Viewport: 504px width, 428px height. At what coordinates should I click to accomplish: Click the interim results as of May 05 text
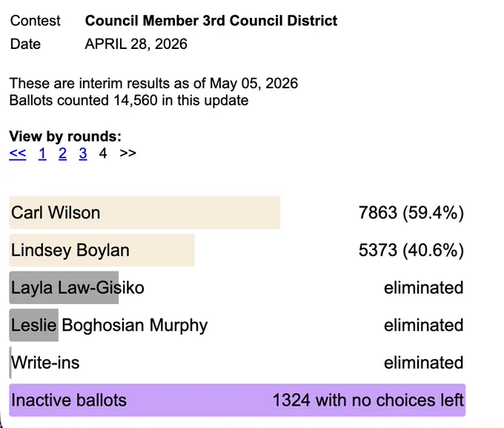[x=153, y=83]
